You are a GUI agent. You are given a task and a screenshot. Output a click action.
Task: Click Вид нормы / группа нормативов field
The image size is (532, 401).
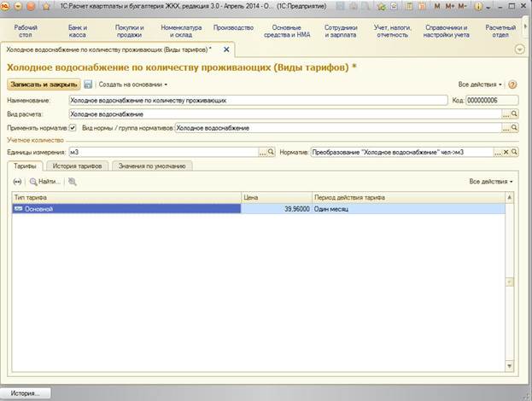pos(338,128)
